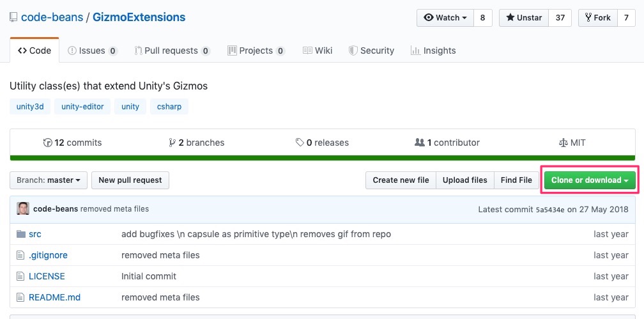644x319 pixels.
Task: Select the unity3d topic tag
Action: [x=30, y=107]
